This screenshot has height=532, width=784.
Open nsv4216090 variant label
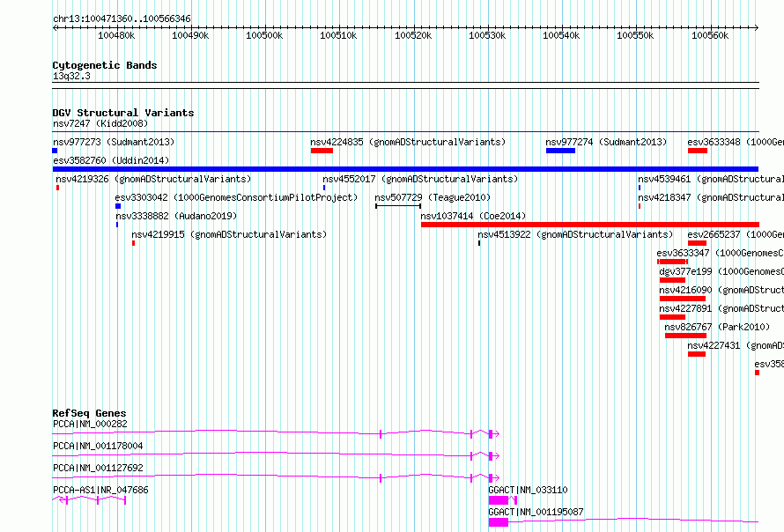[x=721, y=290]
